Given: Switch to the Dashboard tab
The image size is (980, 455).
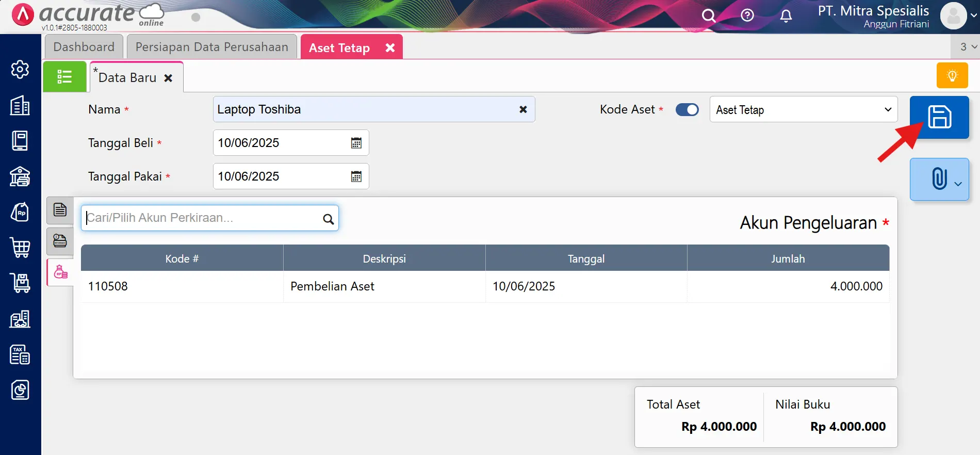Looking at the screenshot, I should pos(84,47).
